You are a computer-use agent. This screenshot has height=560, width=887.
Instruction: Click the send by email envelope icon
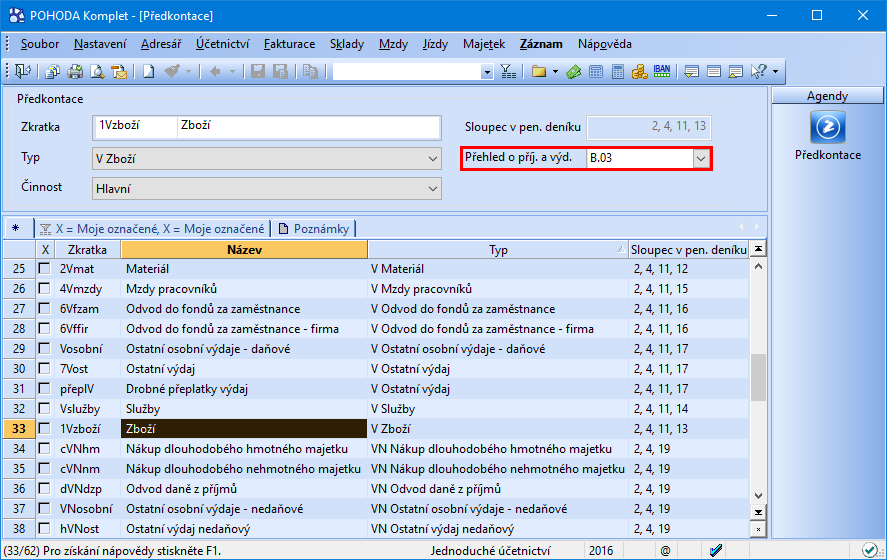[119, 71]
